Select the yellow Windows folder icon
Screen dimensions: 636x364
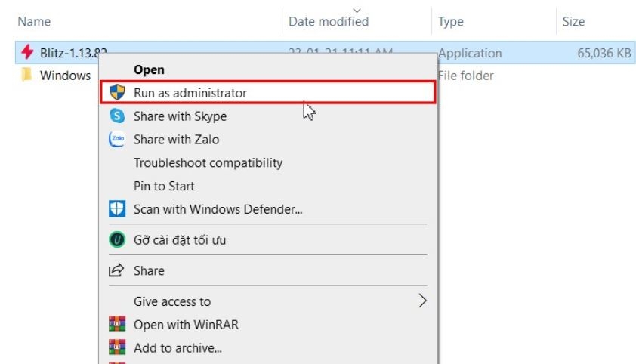tap(26, 75)
